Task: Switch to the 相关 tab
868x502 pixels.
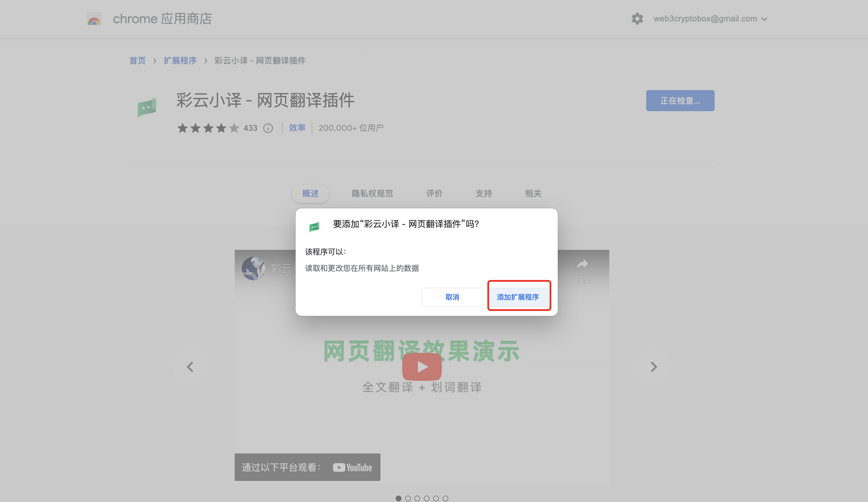Action: click(533, 193)
